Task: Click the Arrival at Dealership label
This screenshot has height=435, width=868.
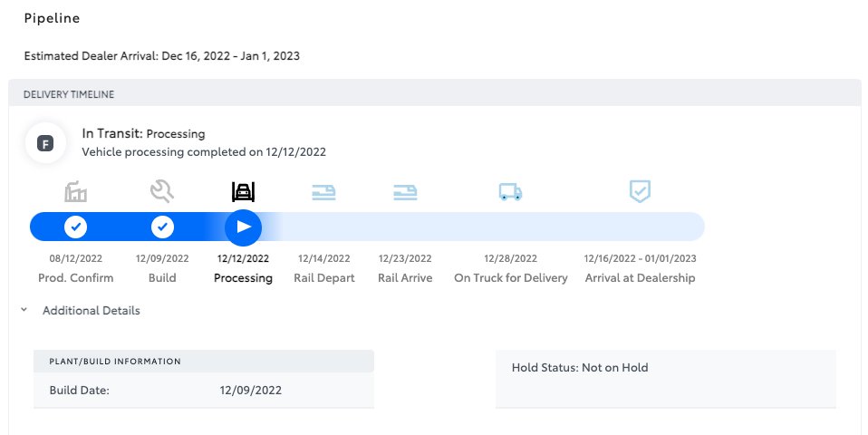Action: [640, 278]
